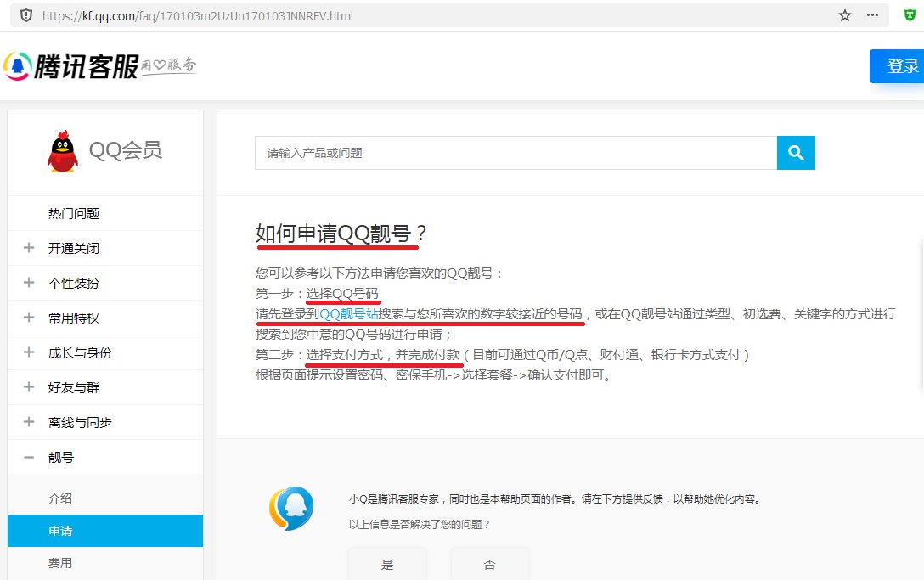The width and height of the screenshot is (924, 580).
Task: Click the QQ penguin icon
Action: click(63, 151)
